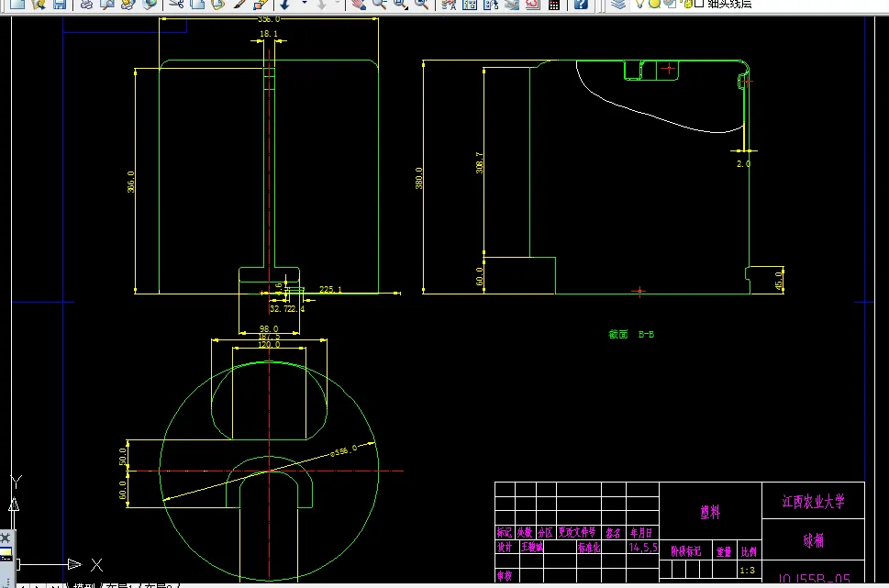
Task: Click the Cut scissors icon
Action: [x=176, y=4]
